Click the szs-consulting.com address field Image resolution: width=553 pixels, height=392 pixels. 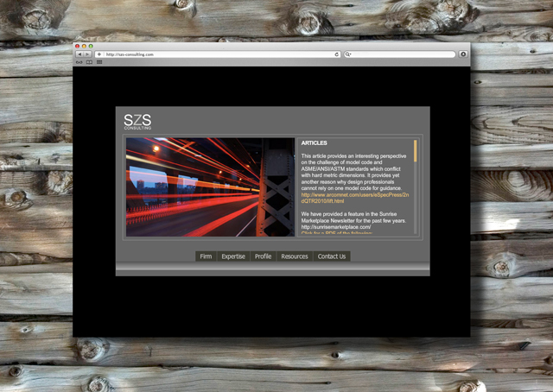coord(218,54)
